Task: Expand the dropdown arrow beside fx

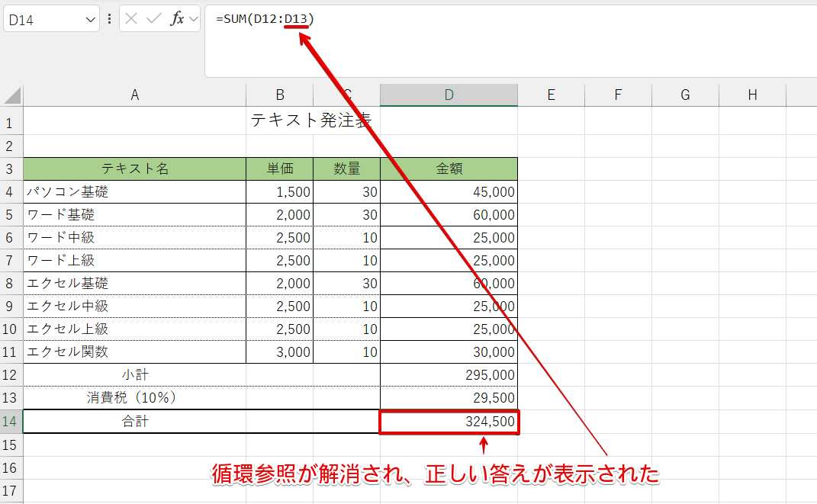Action: click(x=194, y=19)
